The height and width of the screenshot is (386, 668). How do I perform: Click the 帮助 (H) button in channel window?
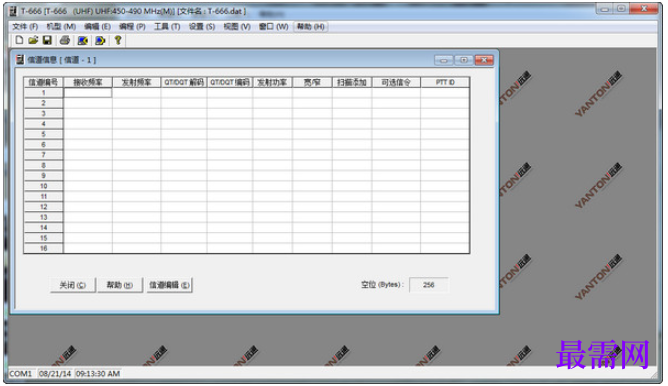pos(120,285)
